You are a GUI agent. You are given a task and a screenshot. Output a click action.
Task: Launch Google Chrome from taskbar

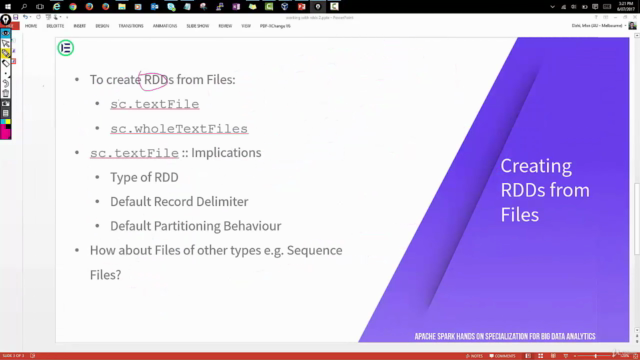pos(73,7)
